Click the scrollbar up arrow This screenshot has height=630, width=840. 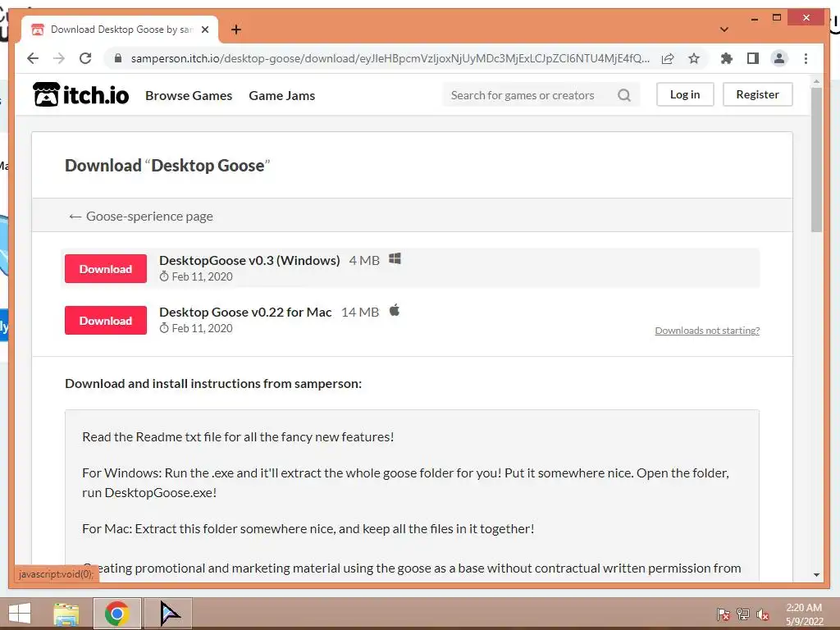tap(816, 82)
